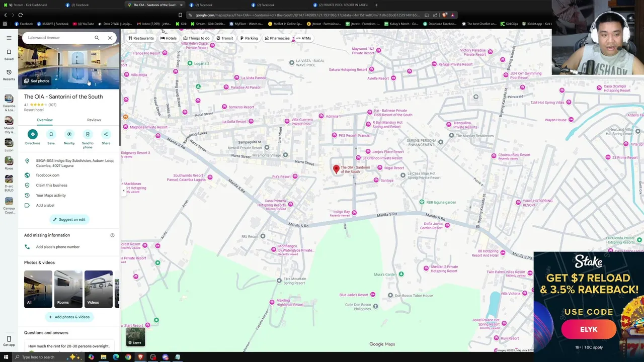
Task: Click Add place's phone number
Action: (58, 247)
